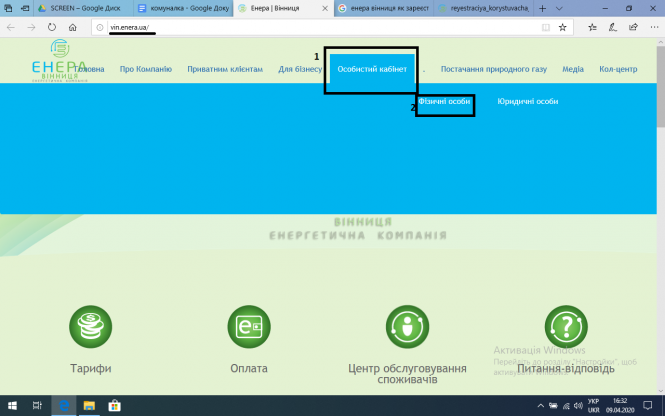Click the set tabs aside icon
The width and height of the screenshot is (665, 416).
click(x=25, y=8)
